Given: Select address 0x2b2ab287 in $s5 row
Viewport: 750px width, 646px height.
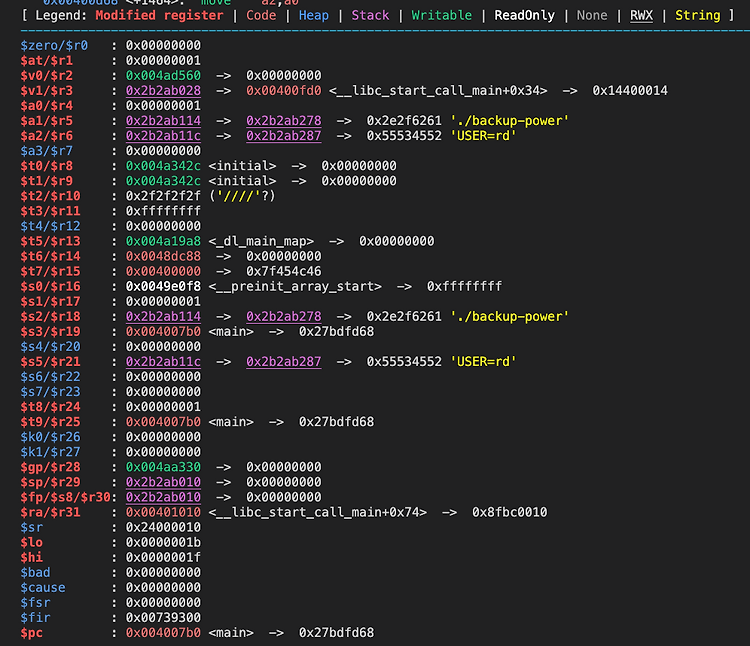Looking at the screenshot, I should pos(284,362).
